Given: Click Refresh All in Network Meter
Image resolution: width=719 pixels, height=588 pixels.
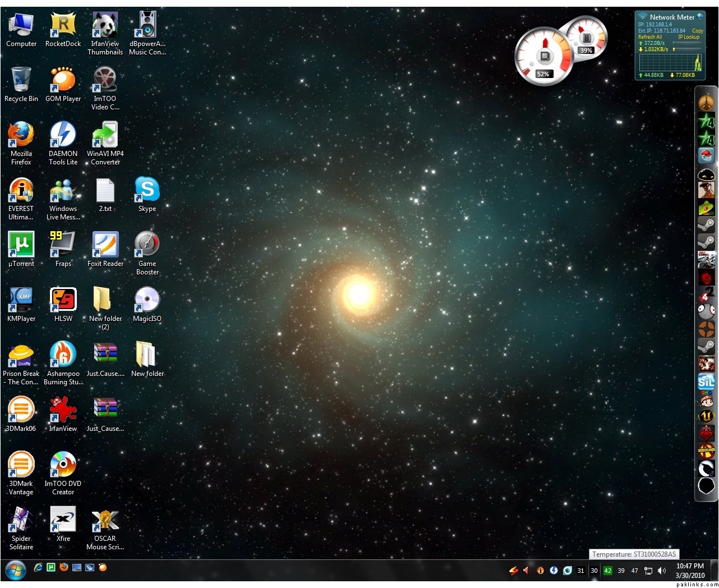Looking at the screenshot, I should tap(649, 37).
